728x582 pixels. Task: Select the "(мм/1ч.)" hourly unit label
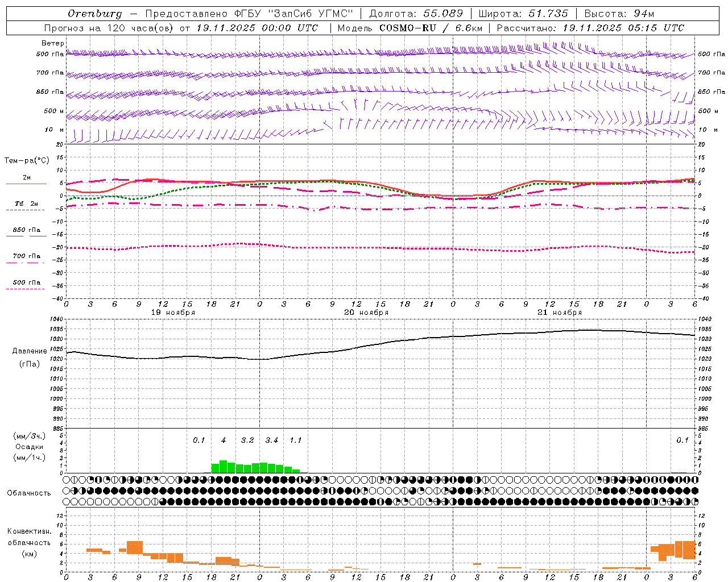[x=30, y=458]
